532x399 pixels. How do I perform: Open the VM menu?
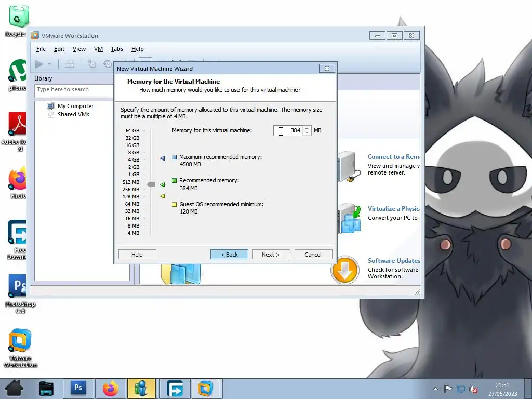click(x=98, y=49)
